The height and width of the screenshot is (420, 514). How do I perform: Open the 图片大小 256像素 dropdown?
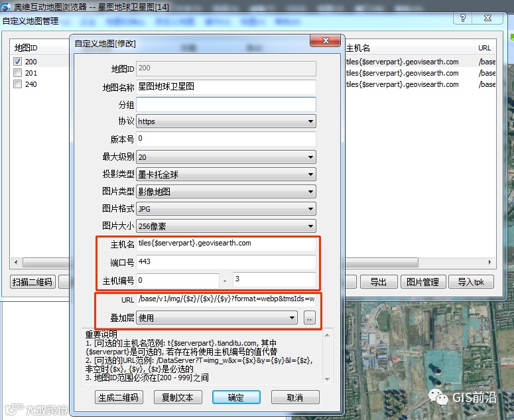pos(226,226)
